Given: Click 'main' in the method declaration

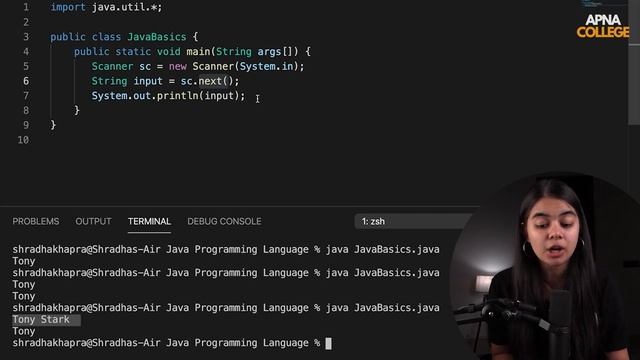Looking at the screenshot, I should coord(198,52).
